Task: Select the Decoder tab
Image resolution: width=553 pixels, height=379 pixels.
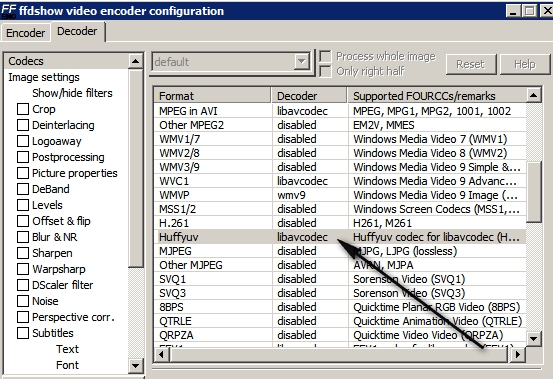Action: (x=77, y=31)
